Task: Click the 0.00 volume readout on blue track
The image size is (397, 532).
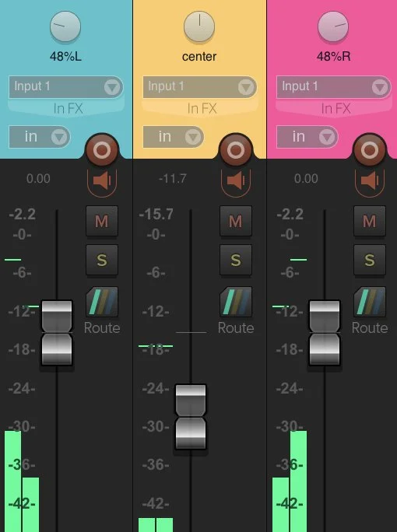Action: tap(38, 178)
